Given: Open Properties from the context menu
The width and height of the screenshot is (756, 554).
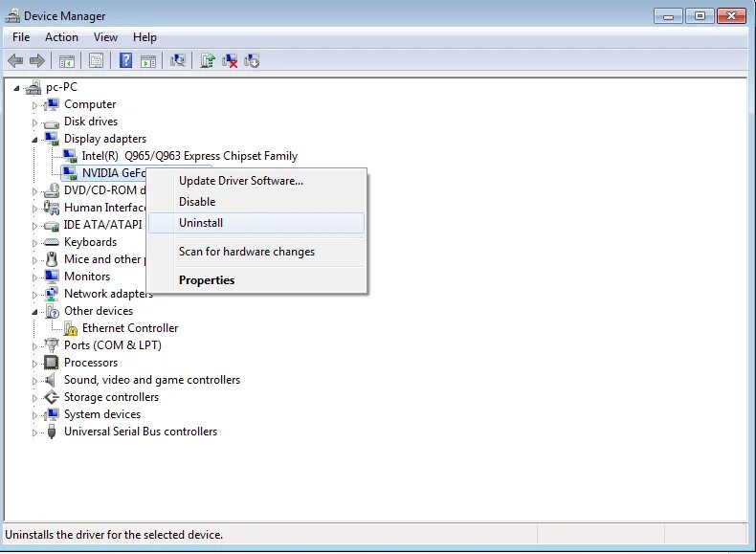Looking at the screenshot, I should (256, 280).
